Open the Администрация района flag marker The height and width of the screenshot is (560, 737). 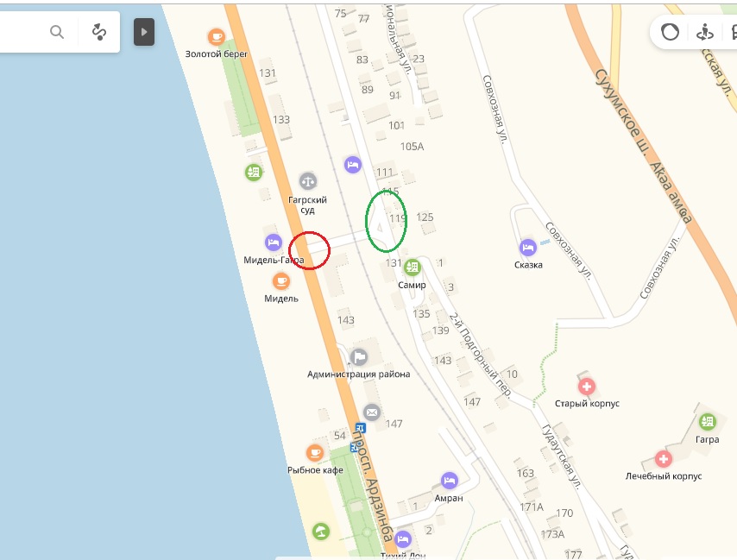(x=359, y=356)
